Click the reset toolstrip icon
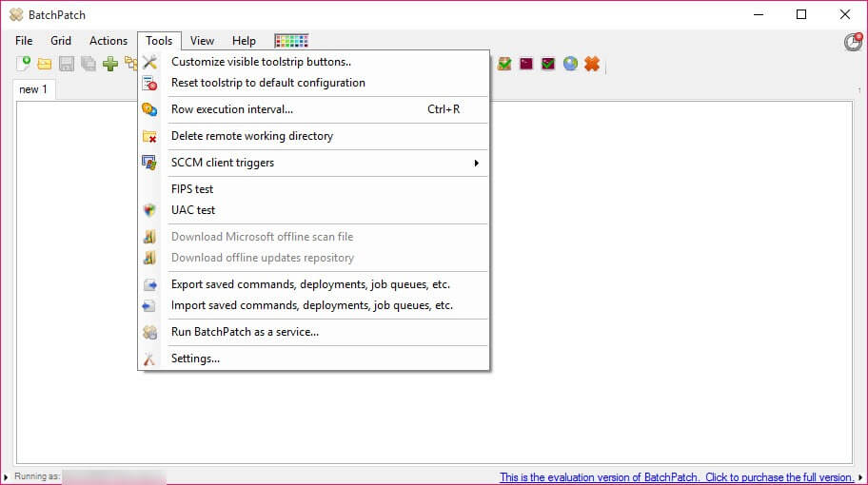The image size is (868, 485). tap(149, 83)
